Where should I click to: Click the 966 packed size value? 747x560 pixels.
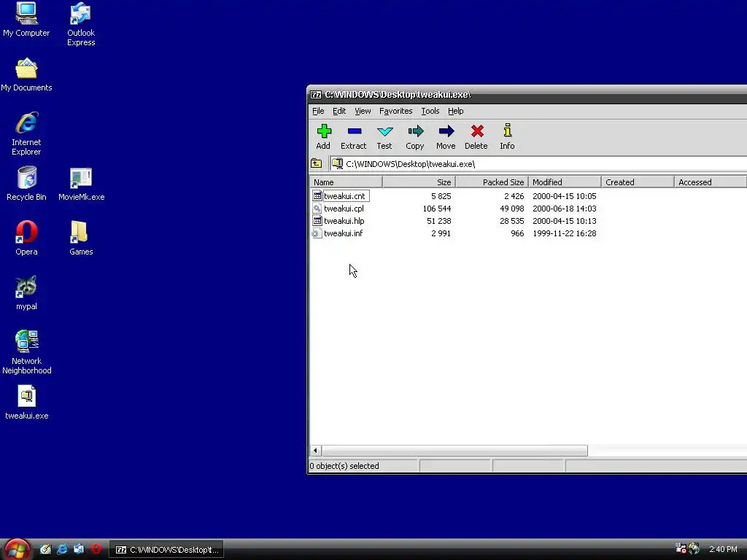pos(517,233)
